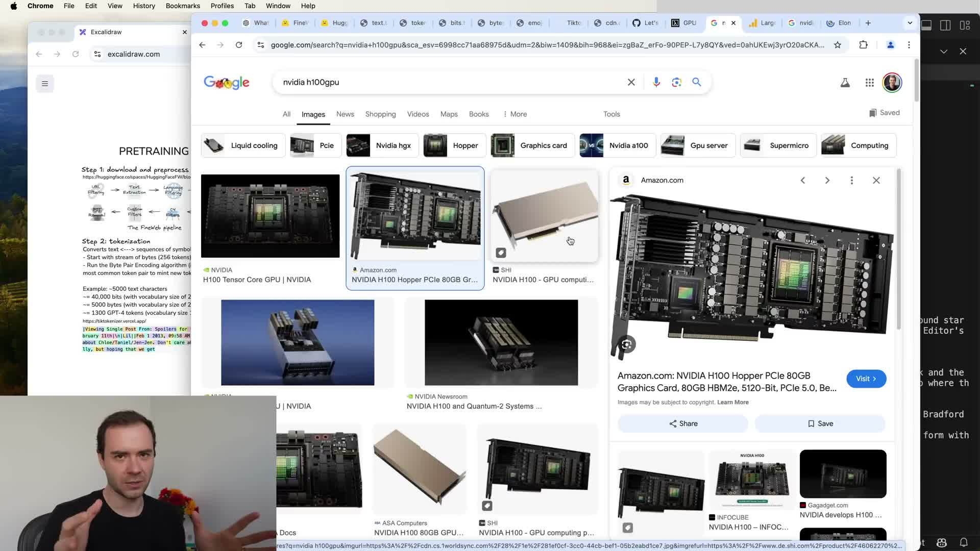Viewport: 980px width, 551px height.
Task: Open the NVIDIA H100 Tensor Core thumbnail
Action: (270, 216)
